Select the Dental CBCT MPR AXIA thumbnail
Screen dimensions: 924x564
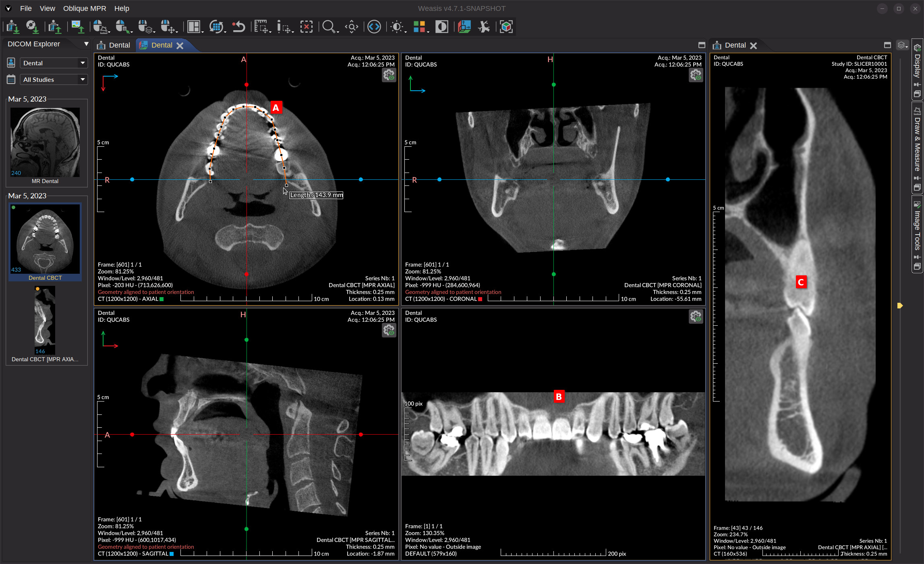(45, 321)
